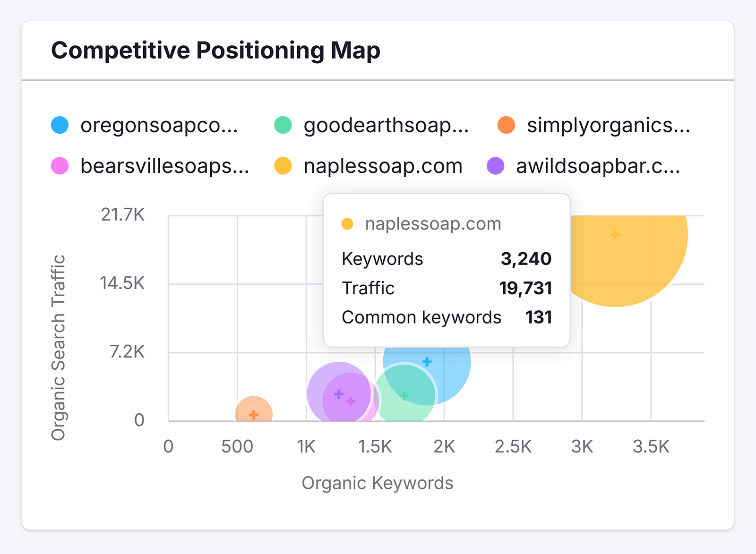756x554 pixels.
Task: Click the orange simplyorganics legend dot
Action: (506, 125)
